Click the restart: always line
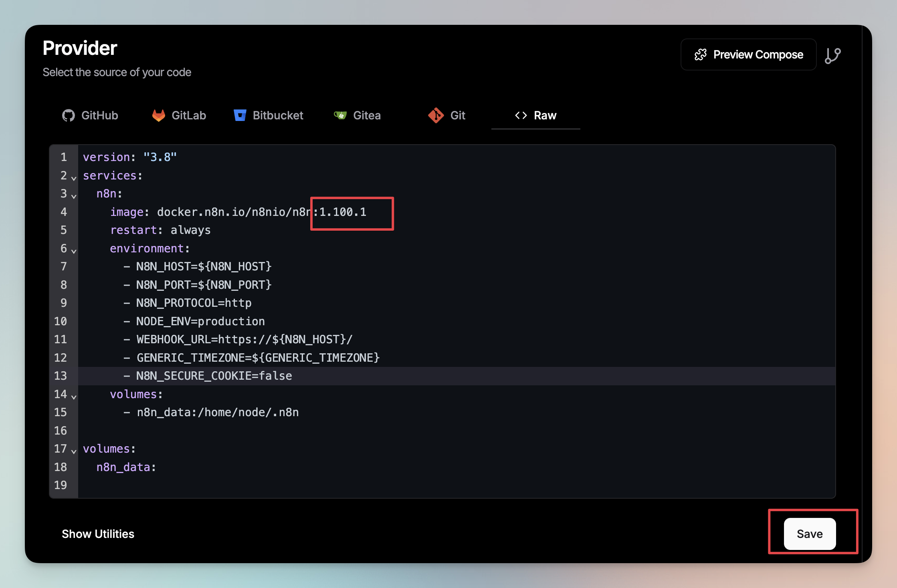This screenshot has width=897, height=588. tap(160, 230)
